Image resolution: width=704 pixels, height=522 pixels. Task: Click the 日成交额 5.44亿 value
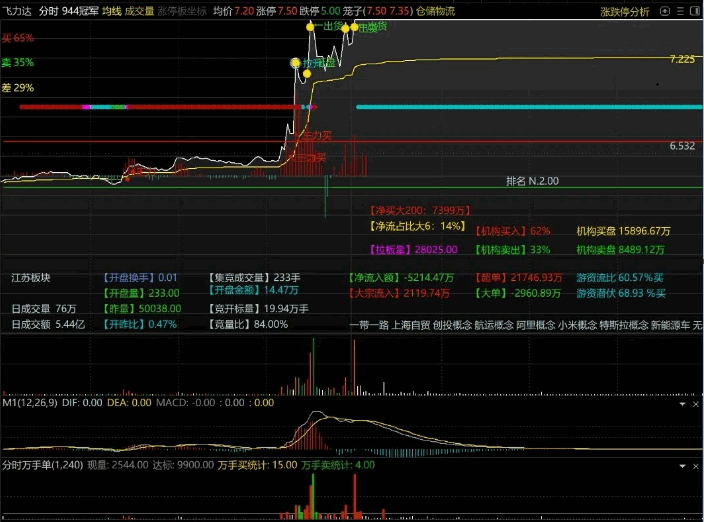point(48,324)
